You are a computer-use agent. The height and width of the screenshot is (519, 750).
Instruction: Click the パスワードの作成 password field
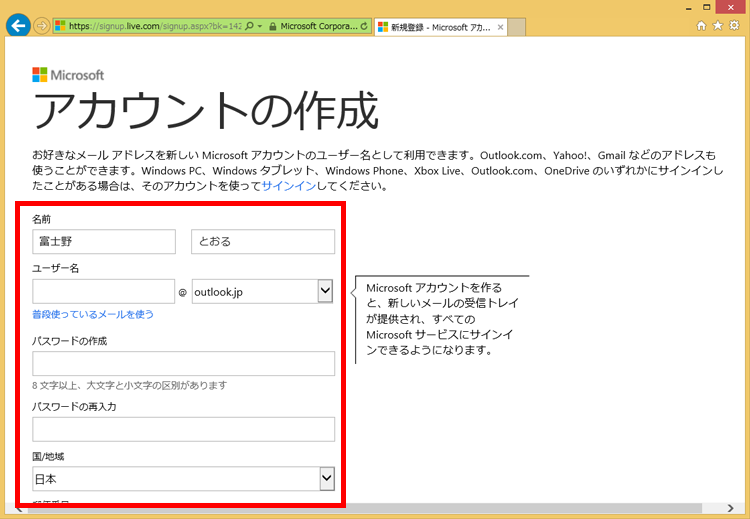tap(183, 363)
